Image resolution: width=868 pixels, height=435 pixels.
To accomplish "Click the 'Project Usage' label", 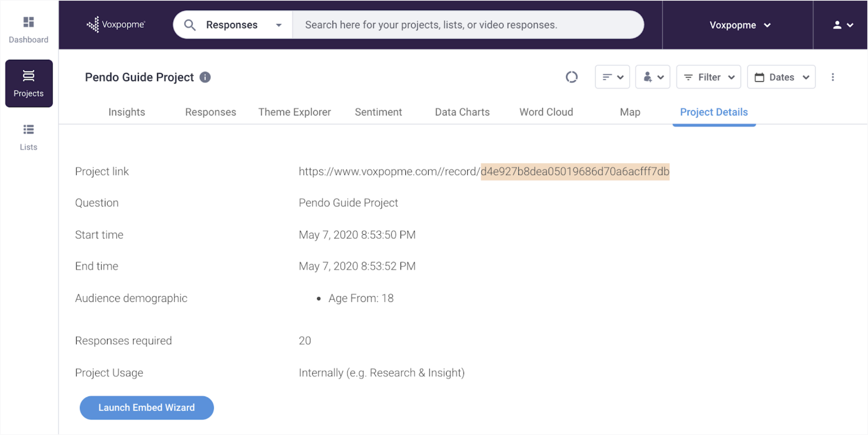I will coord(109,373).
